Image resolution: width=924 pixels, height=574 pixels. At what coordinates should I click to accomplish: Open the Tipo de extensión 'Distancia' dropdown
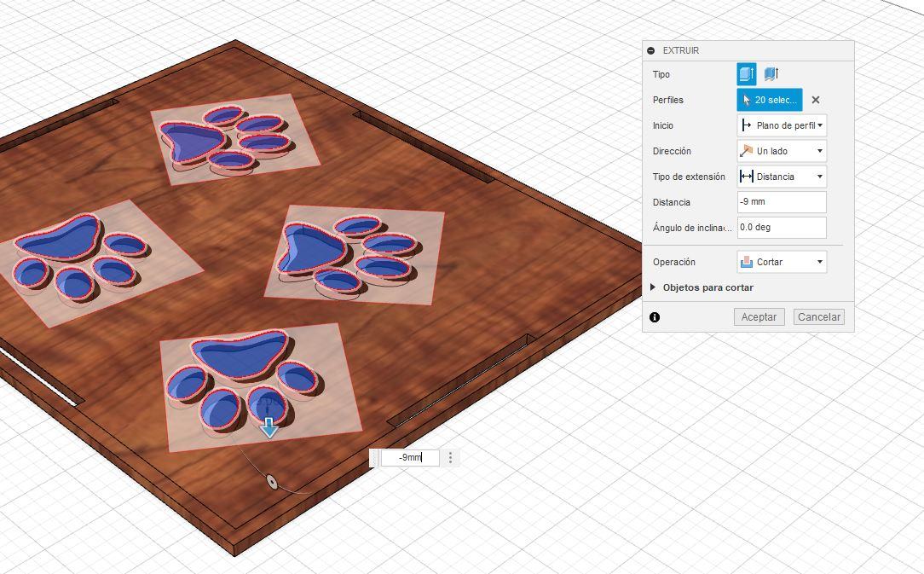(x=782, y=177)
